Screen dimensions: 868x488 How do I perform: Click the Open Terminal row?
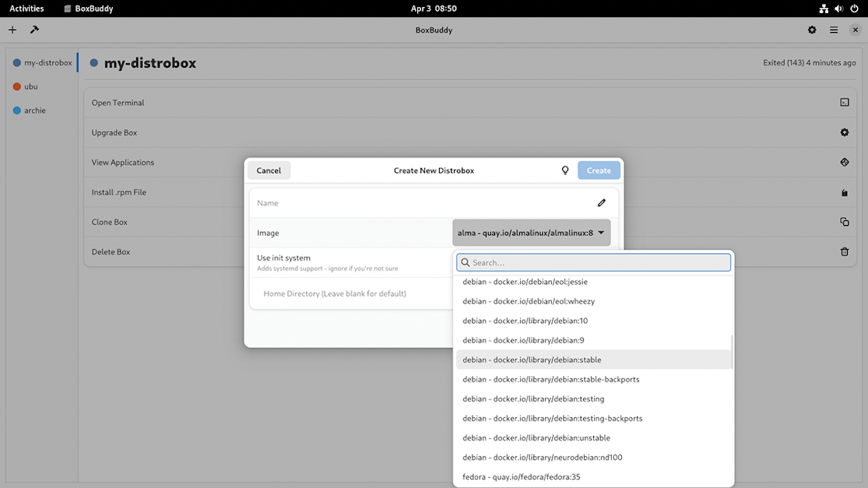[x=470, y=103]
